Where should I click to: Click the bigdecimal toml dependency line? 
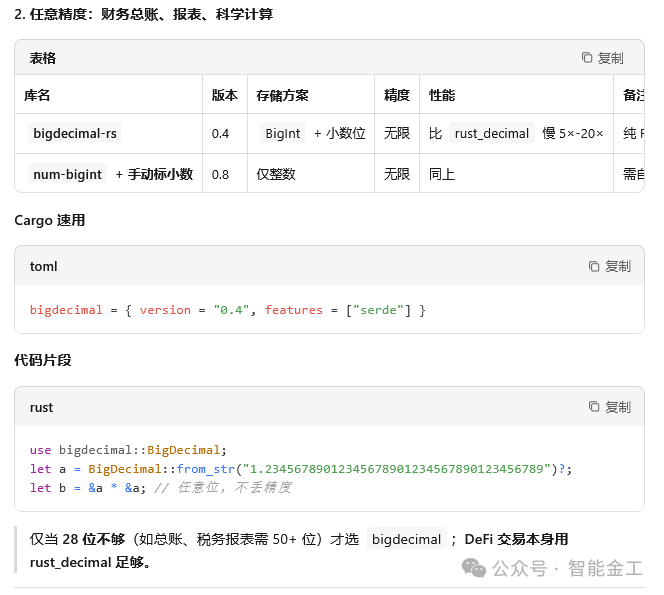tap(228, 310)
